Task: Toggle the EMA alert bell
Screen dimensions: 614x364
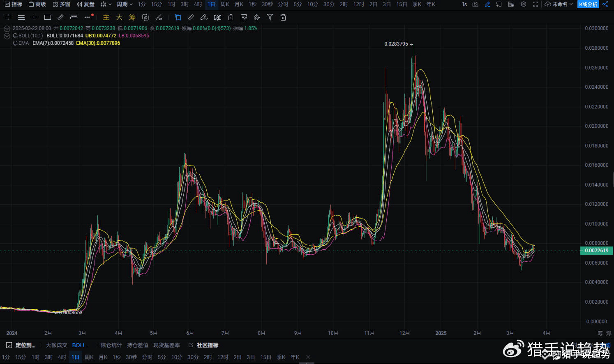Action: pos(15,43)
